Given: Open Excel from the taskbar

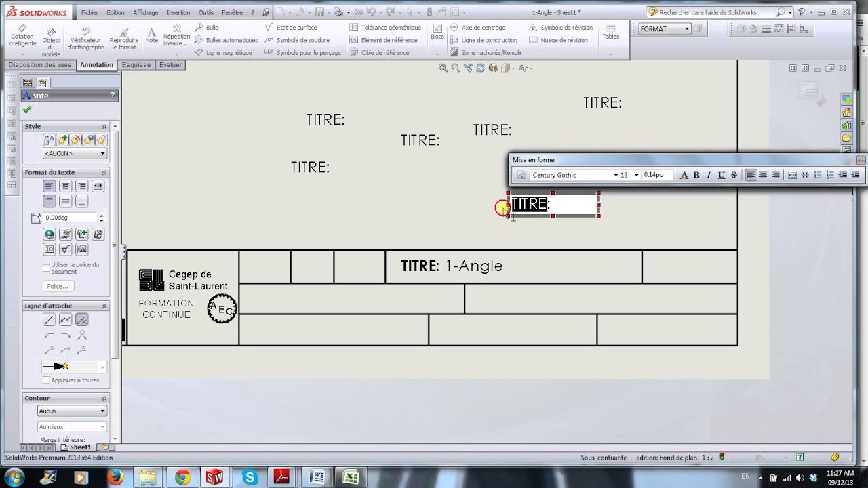Looking at the screenshot, I should coord(351,477).
